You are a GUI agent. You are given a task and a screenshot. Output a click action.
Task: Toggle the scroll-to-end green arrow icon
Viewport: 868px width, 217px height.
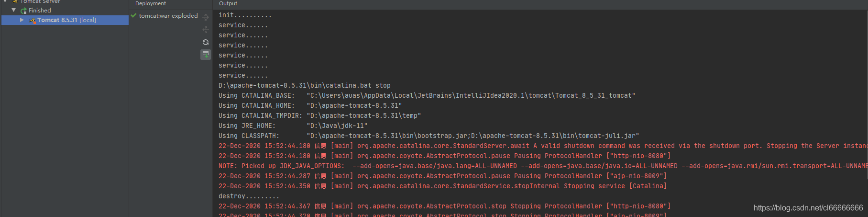pyautogui.click(x=206, y=55)
